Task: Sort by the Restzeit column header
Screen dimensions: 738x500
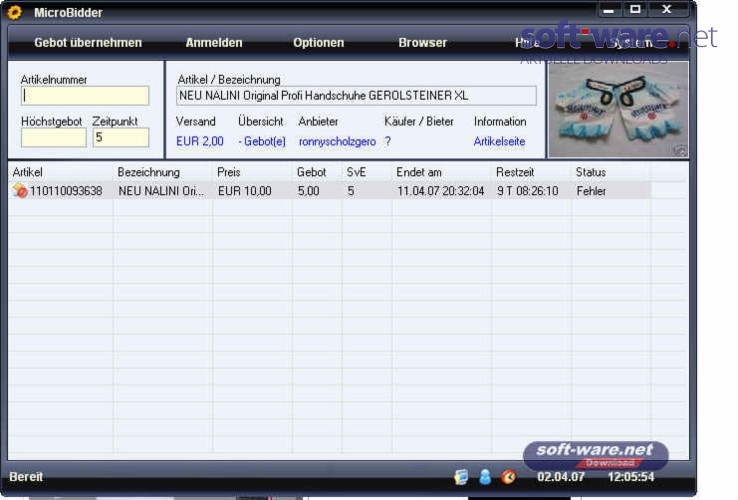Action: click(531, 172)
